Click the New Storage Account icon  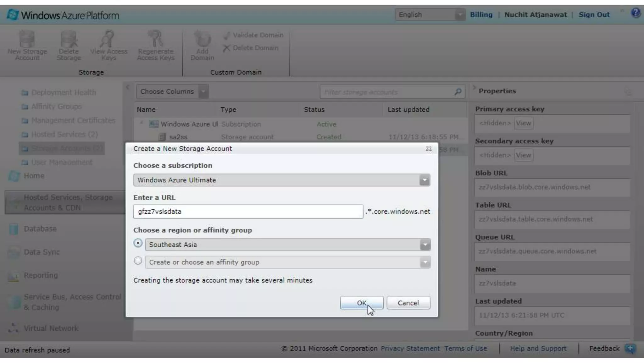(x=27, y=39)
